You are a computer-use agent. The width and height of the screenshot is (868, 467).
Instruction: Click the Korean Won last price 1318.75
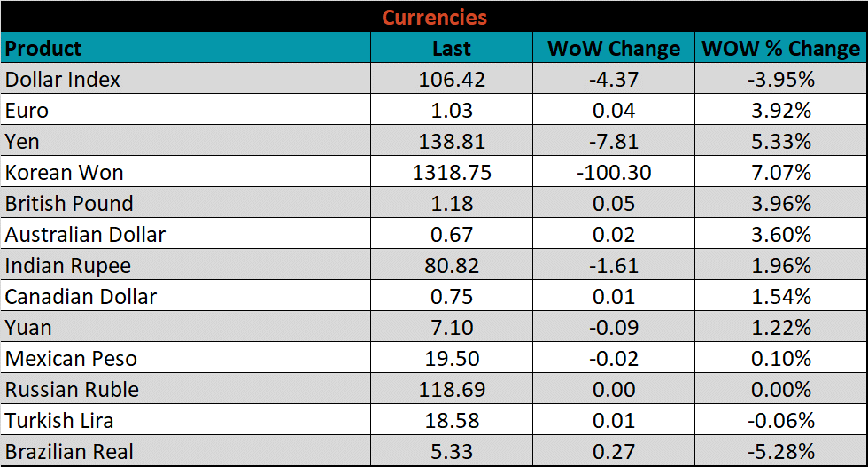tap(452, 172)
